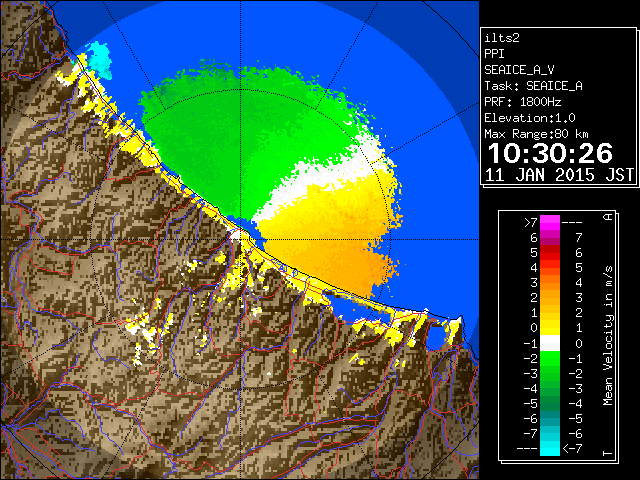Viewport: 640px width, 480px height.
Task: Click the 'Max Range:80 km' text
Action: (x=536, y=134)
